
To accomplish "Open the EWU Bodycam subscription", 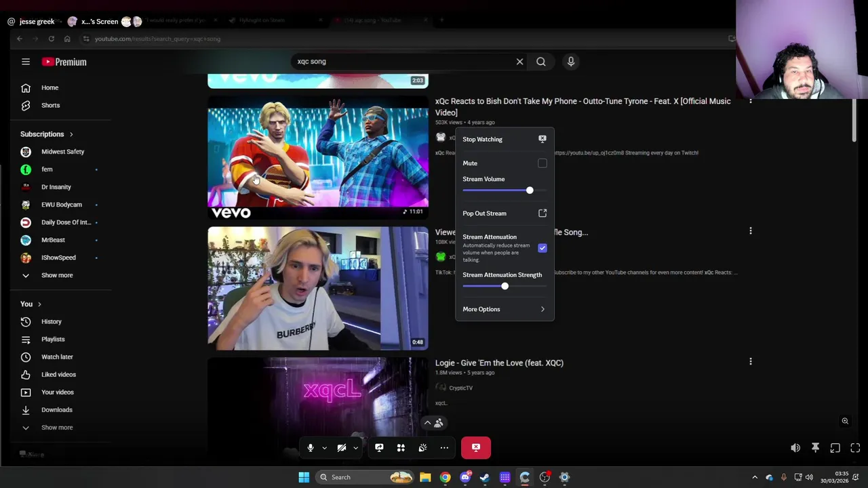I will [61, 205].
